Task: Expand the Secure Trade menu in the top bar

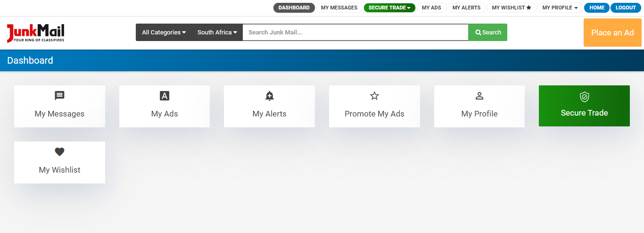Action: 389,8
